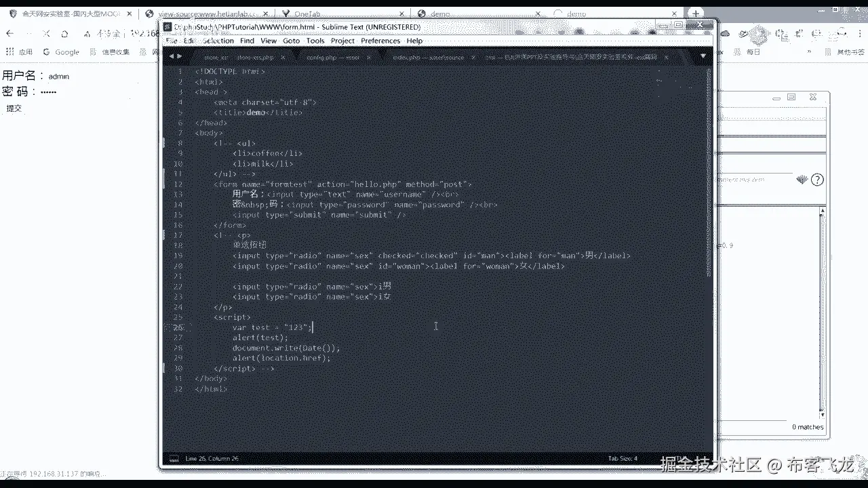The height and width of the screenshot is (488, 868).
Task: Open the Selection menu in Sublime Text
Action: [218, 41]
